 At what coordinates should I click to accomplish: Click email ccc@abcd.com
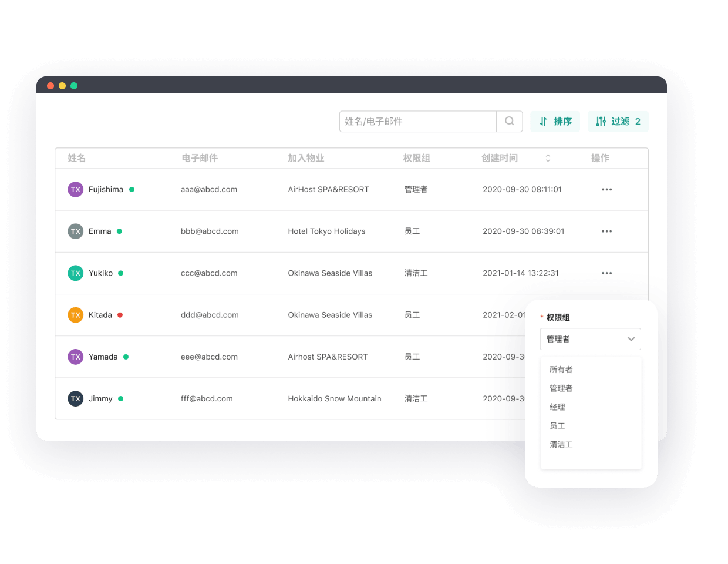click(x=209, y=273)
